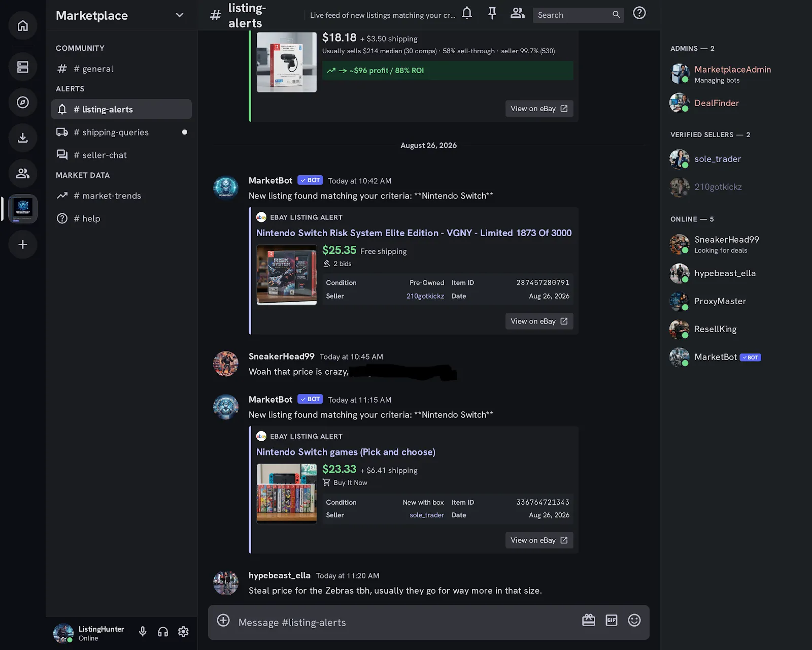Open Help question mark icon in header
Image resolution: width=812 pixels, height=650 pixels.
639,13
